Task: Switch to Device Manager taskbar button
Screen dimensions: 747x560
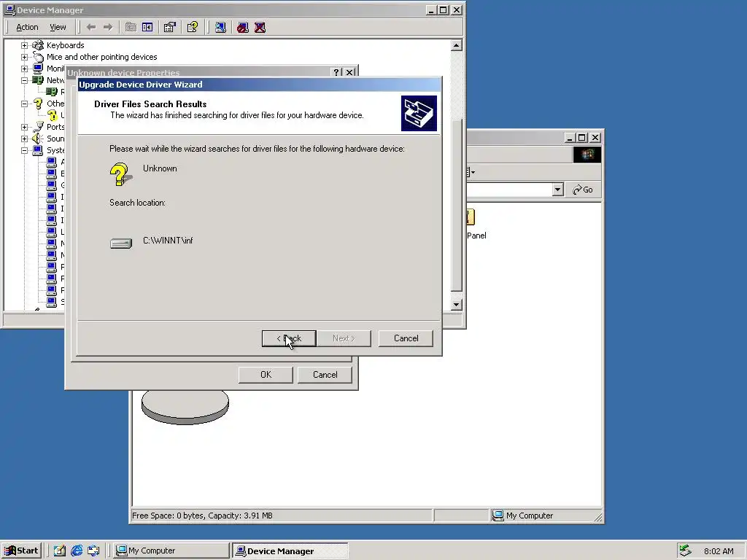Action: (290, 551)
